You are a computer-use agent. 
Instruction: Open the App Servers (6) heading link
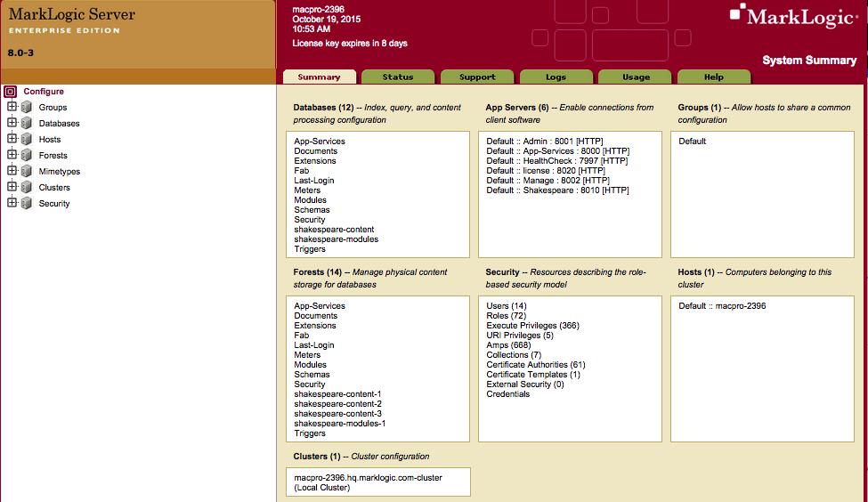(x=517, y=108)
